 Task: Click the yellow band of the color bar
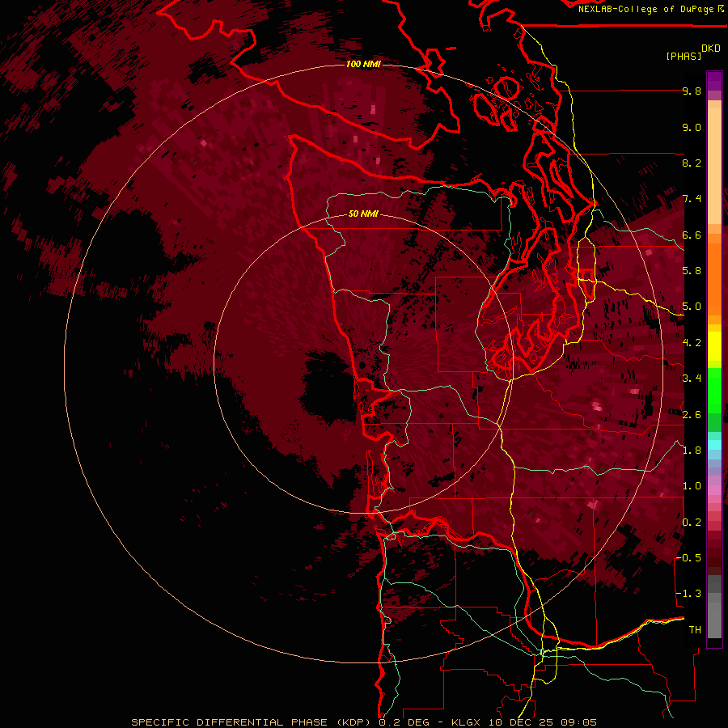coord(714,346)
